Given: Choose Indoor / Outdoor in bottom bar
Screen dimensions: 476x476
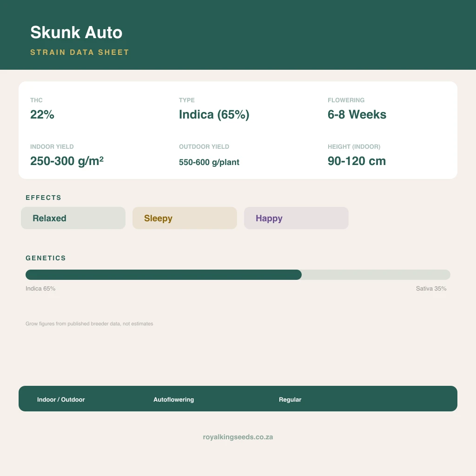Looking at the screenshot, I should point(61,399).
